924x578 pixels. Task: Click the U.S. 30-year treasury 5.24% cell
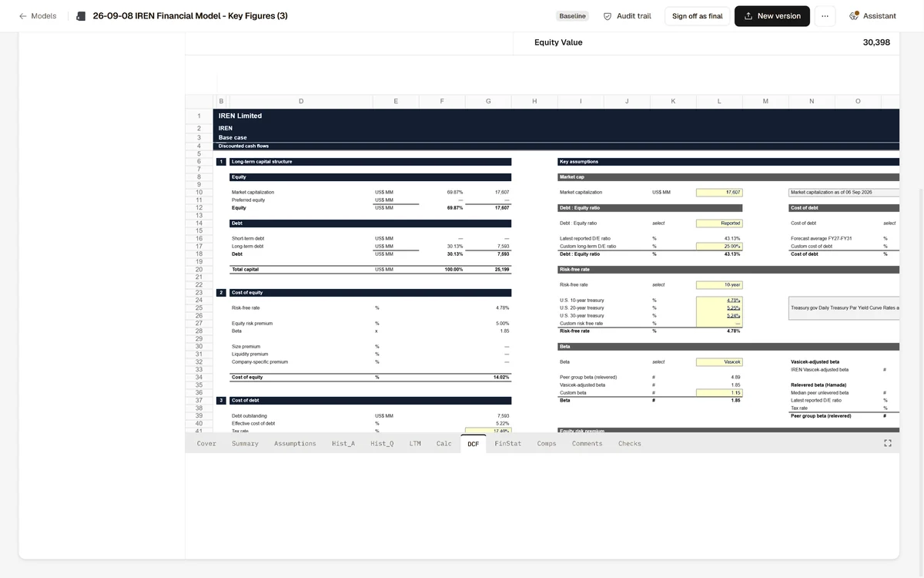[x=719, y=315]
